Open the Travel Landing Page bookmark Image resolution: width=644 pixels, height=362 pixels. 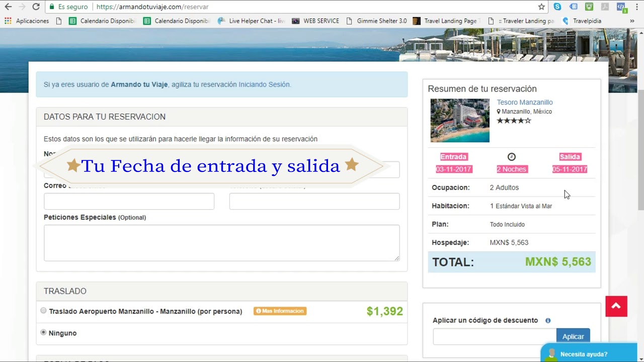pos(447,21)
